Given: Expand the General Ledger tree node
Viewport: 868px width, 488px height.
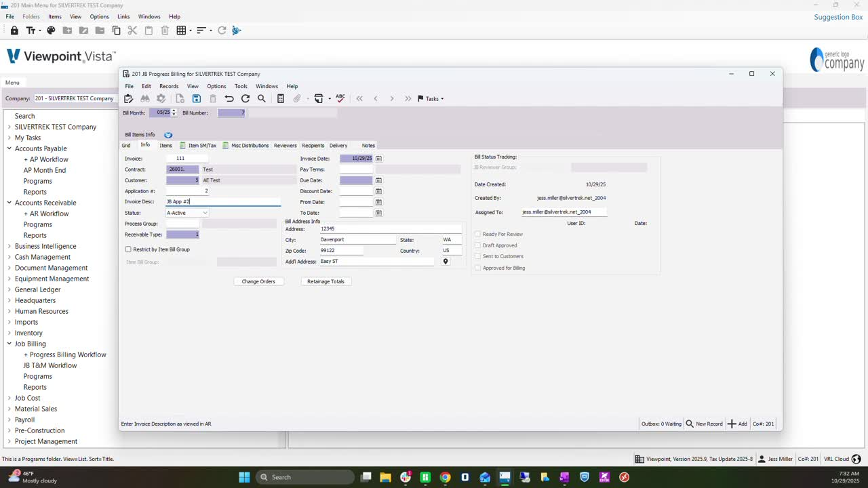Looking at the screenshot, I should [x=9, y=289].
